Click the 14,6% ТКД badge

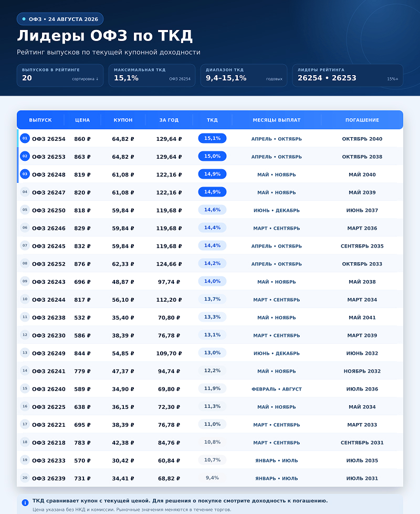[212, 210]
